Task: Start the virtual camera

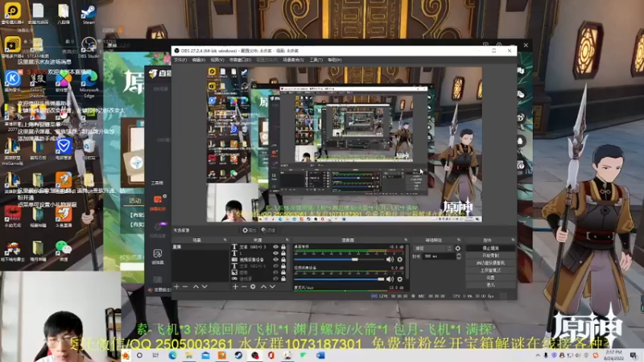Action: tap(490, 263)
